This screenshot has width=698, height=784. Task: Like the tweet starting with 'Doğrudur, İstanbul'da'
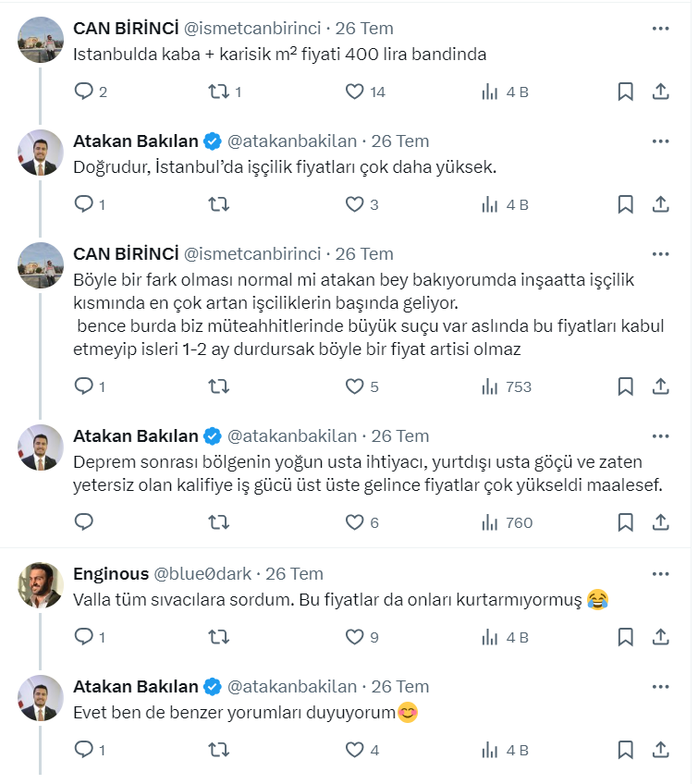(x=355, y=204)
